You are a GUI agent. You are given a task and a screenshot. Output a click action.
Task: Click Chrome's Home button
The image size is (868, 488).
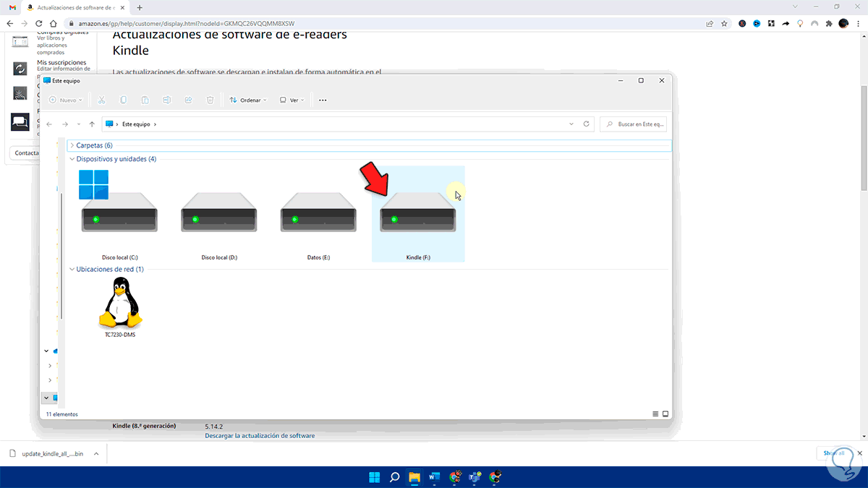click(54, 23)
